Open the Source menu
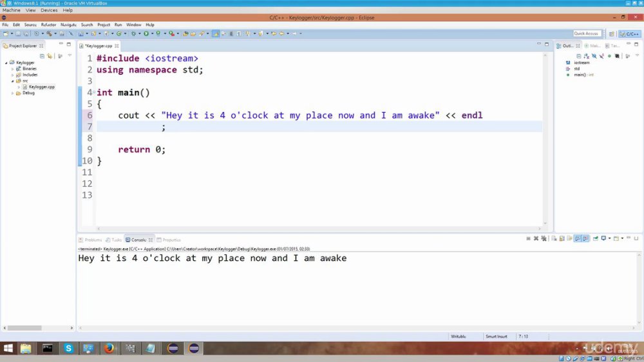The height and width of the screenshot is (362, 644). 30,24
